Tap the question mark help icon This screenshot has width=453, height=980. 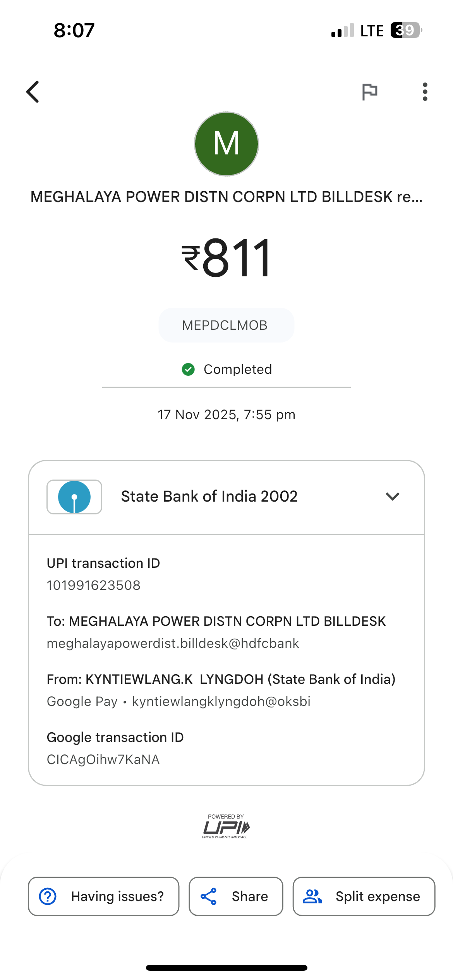[48, 896]
